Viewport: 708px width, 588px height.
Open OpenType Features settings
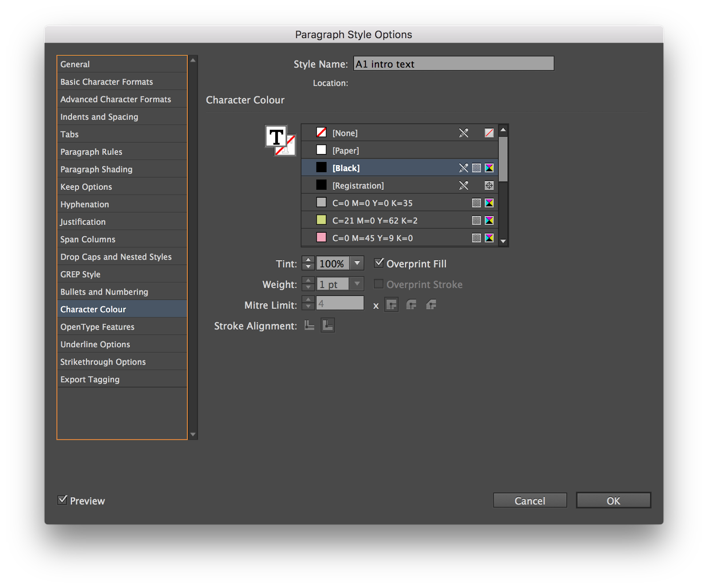(x=122, y=327)
